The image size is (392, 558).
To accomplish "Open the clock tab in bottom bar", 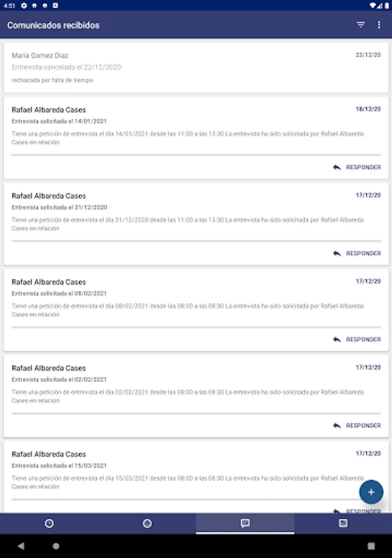I will tap(49, 523).
